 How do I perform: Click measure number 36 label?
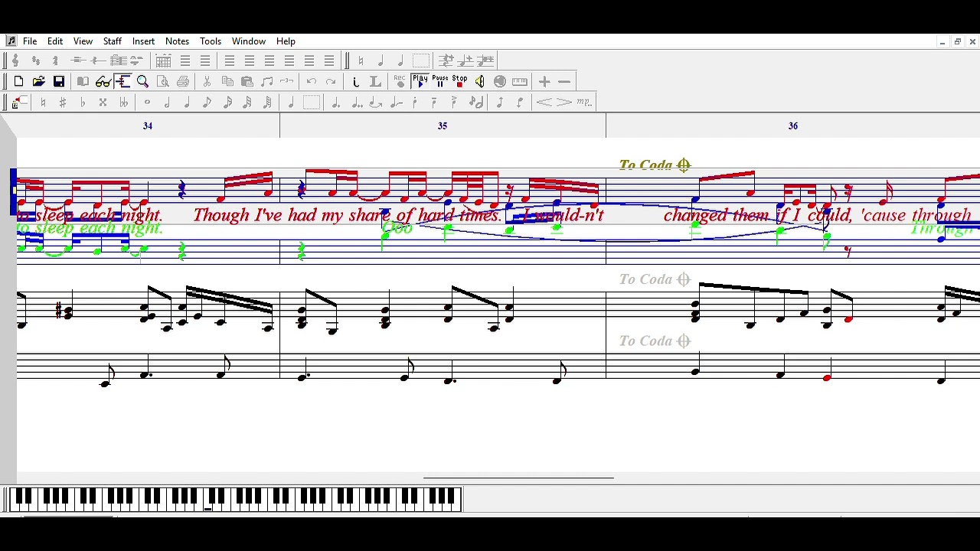coord(793,126)
